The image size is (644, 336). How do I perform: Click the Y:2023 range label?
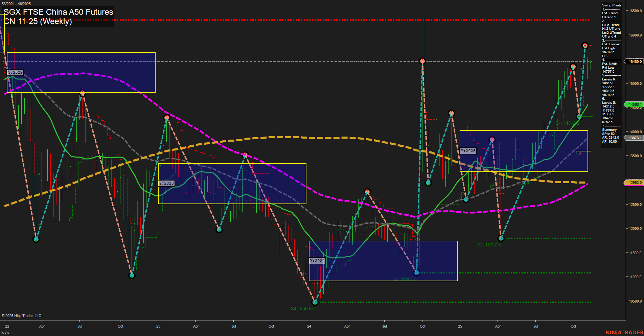[x=167, y=183]
